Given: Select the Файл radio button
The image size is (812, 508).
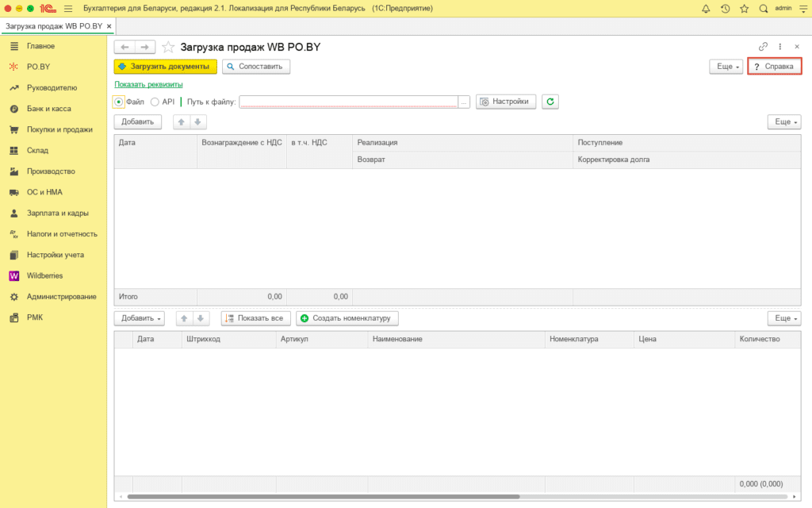Looking at the screenshot, I should [x=119, y=102].
